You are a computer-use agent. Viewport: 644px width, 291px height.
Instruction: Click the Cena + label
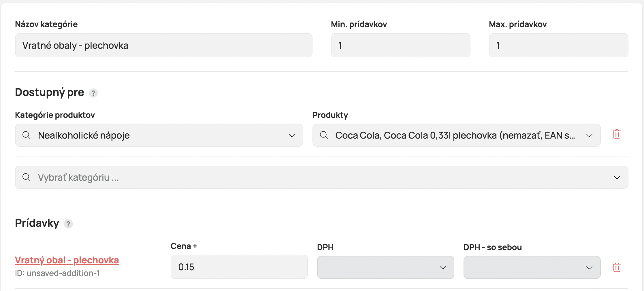(184, 246)
